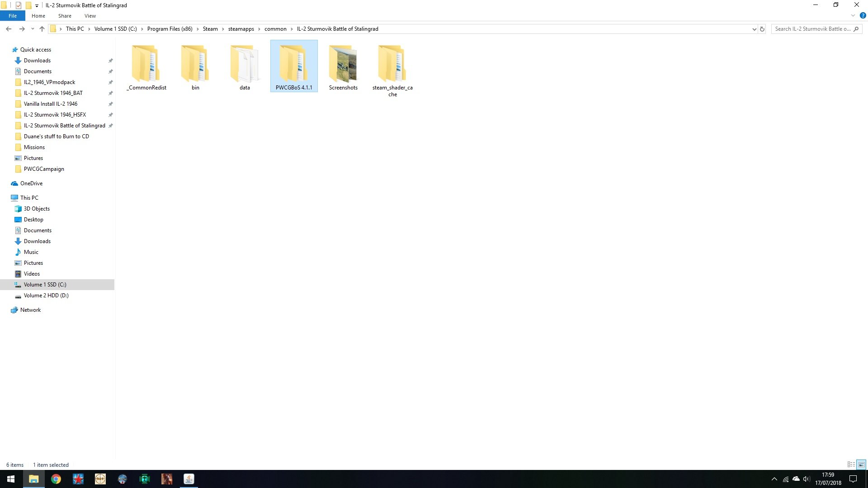Refresh the current folder view

click(x=762, y=29)
